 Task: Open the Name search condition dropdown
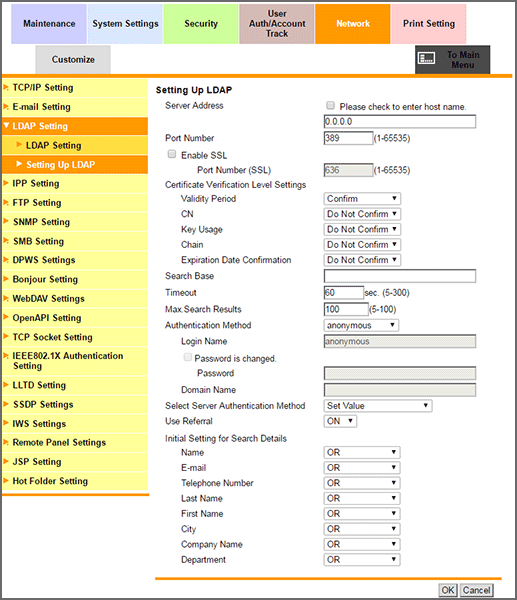362,452
